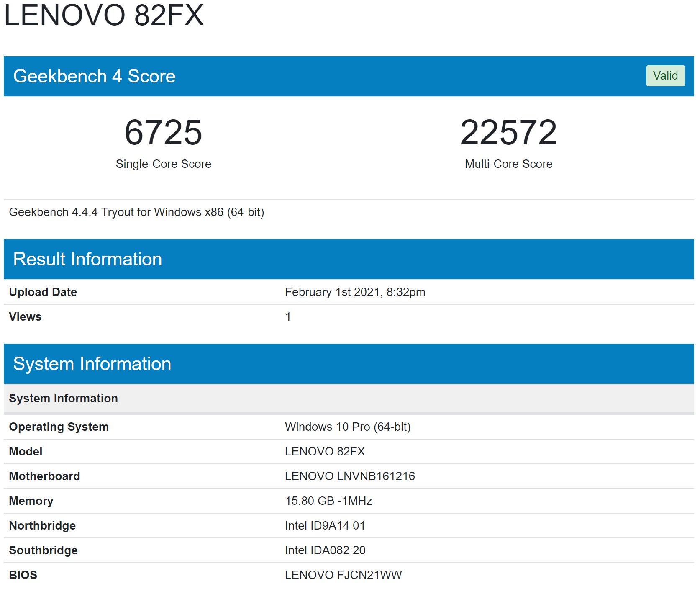
Task: Click the green Valid badge
Action: pyautogui.click(x=665, y=76)
